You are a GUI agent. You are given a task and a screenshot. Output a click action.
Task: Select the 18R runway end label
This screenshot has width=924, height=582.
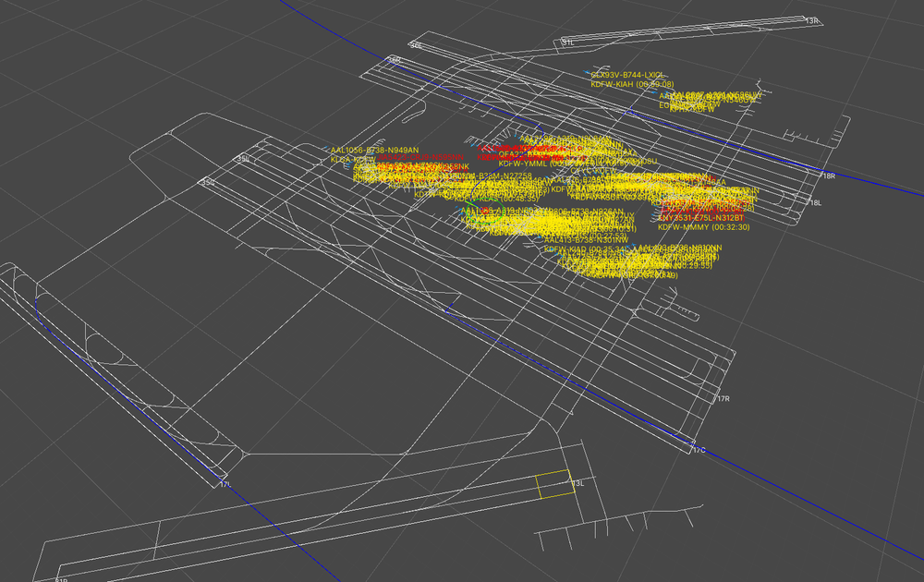pyautogui.click(x=828, y=176)
